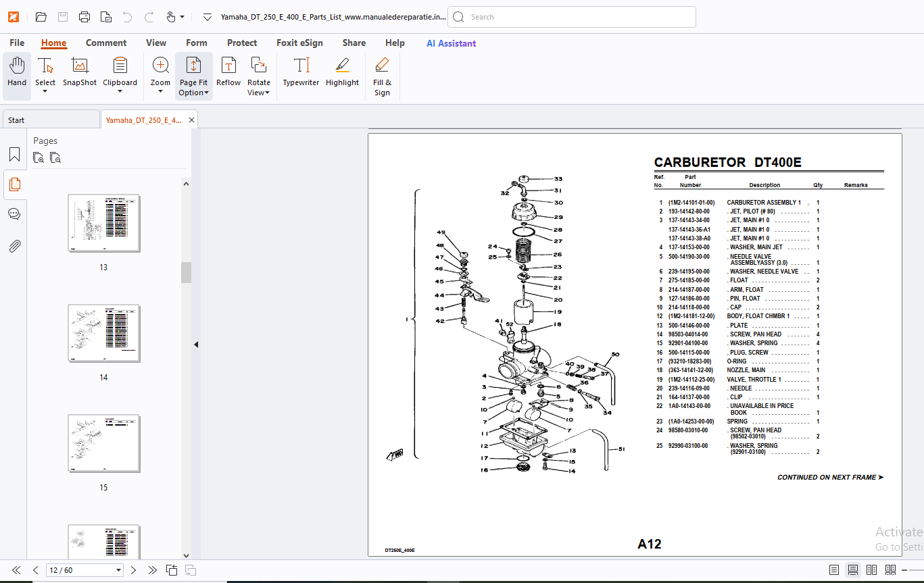Click the Save disk icon
The image size is (924, 583).
click(63, 17)
